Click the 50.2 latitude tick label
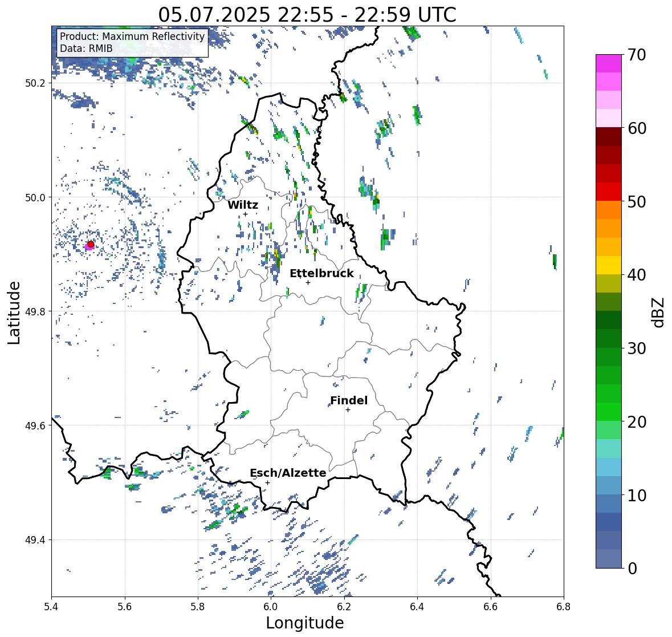The width and height of the screenshot is (672, 637). pos(35,83)
